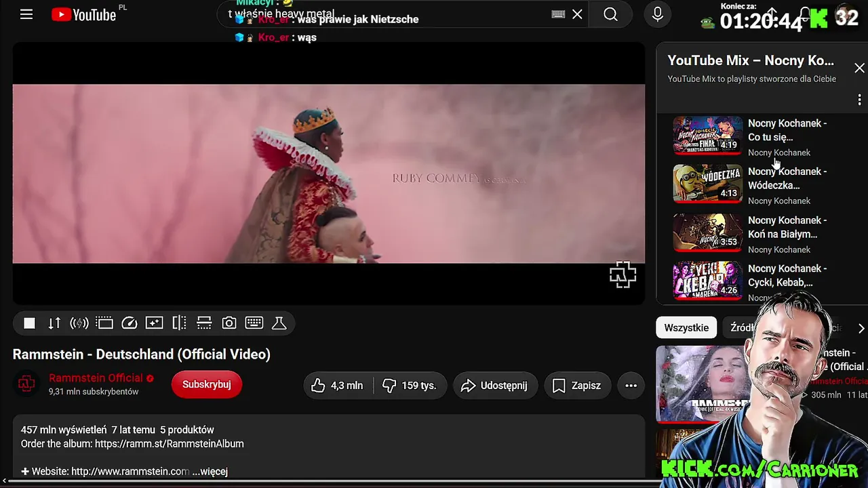
Task: Click the '457 mln wyświetleń' view count
Action: [64, 430]
